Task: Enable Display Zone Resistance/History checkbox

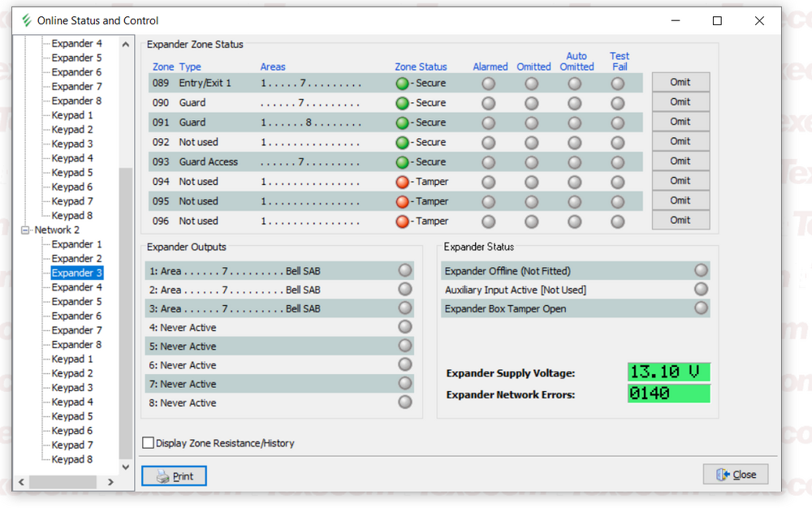Action: tap(148, 443)
